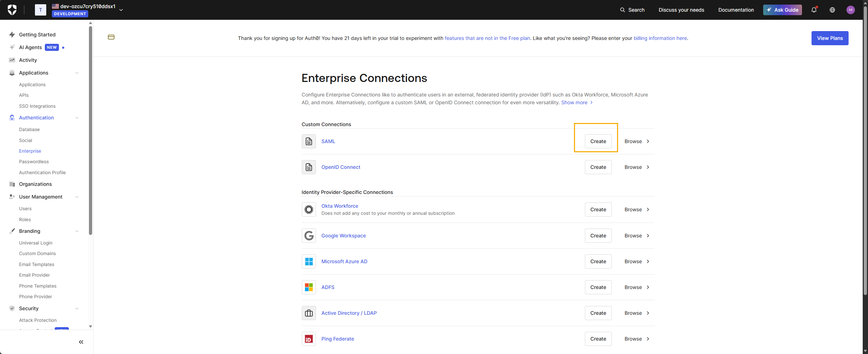Click the Google Workspace logo

point(309,235)
